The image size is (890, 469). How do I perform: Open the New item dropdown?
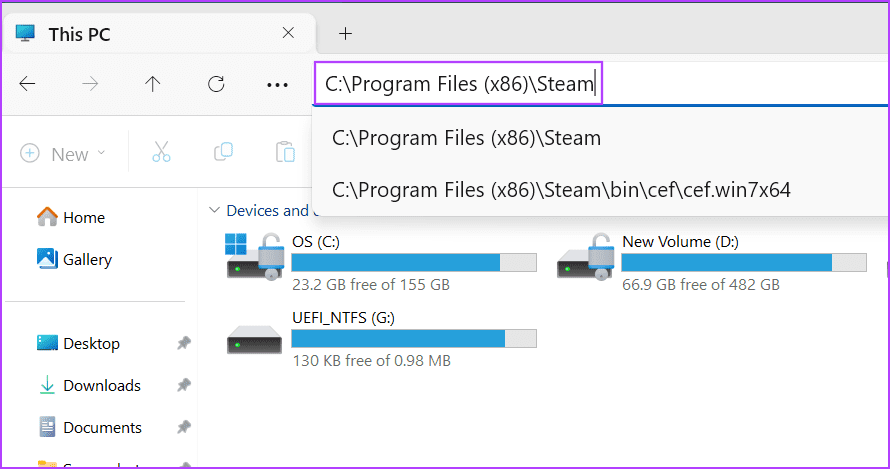[x=62, y=154]
